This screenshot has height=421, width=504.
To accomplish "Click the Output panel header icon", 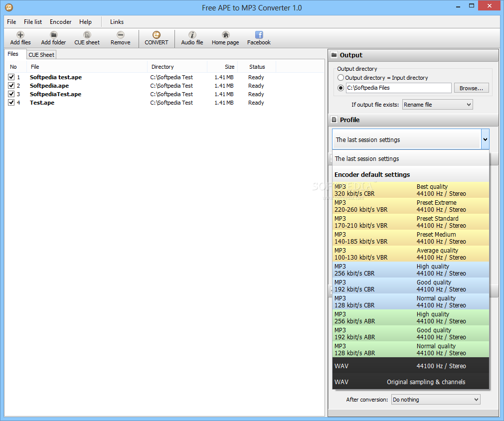I will point(334,55).
